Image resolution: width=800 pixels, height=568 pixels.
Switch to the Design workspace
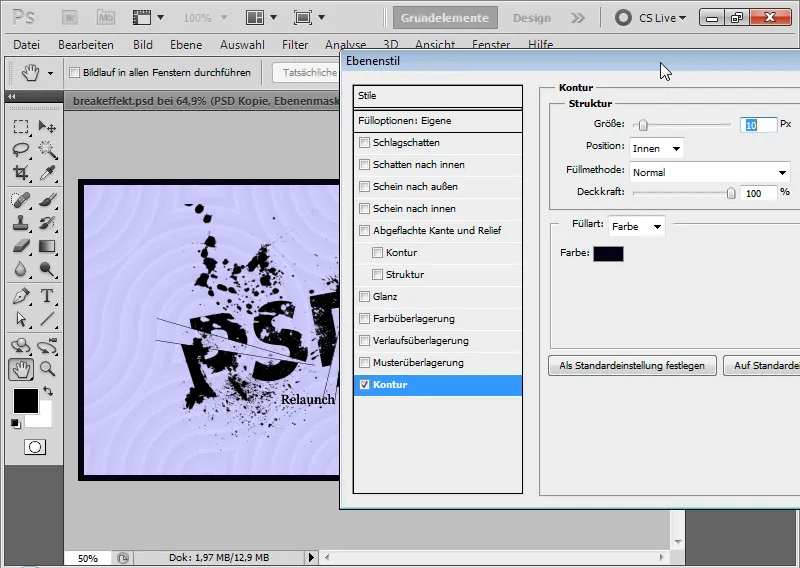pos(532,18)
